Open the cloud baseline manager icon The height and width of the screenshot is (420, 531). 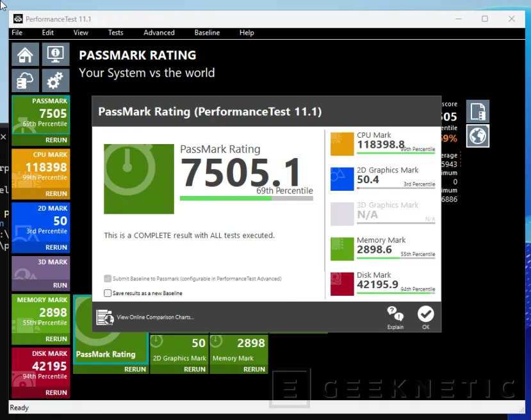click(x=25, y=81)
